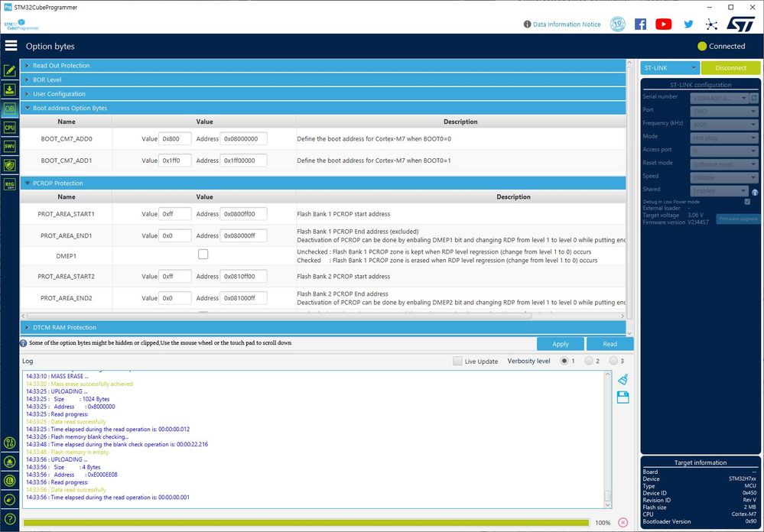Edit the BOOT_CM7_ADD1 address field 0x1ff00000

pyautogui.click(x=244, y=161)
